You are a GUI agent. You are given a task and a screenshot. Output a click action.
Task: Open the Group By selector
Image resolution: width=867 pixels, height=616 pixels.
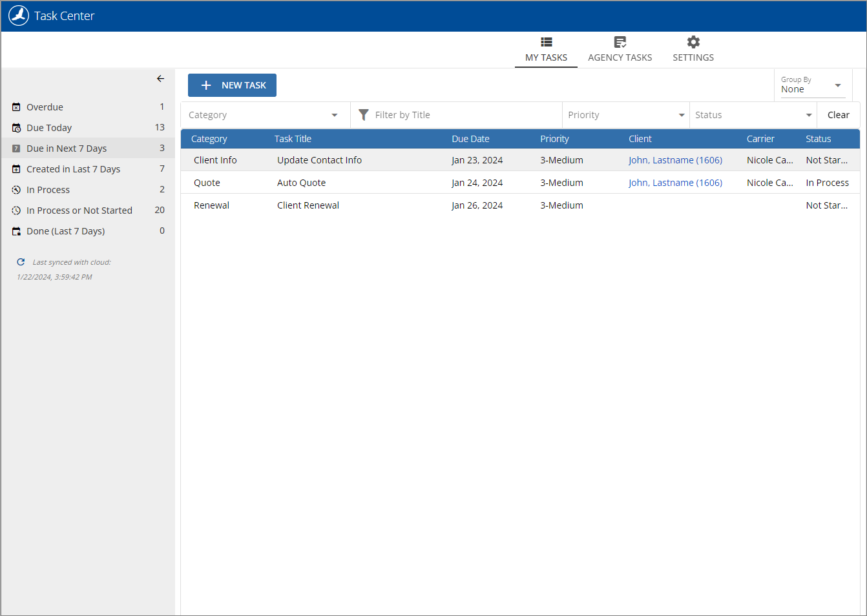point(812,85)
